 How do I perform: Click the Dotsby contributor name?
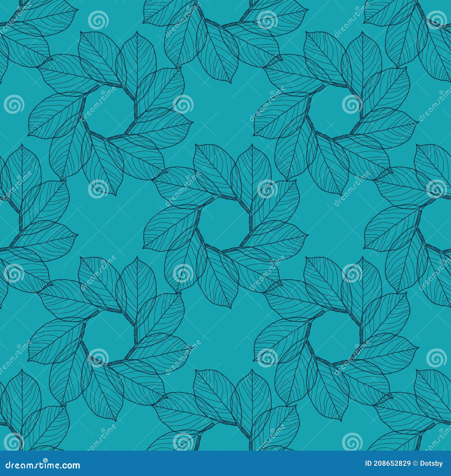click(x=432, y=463)
